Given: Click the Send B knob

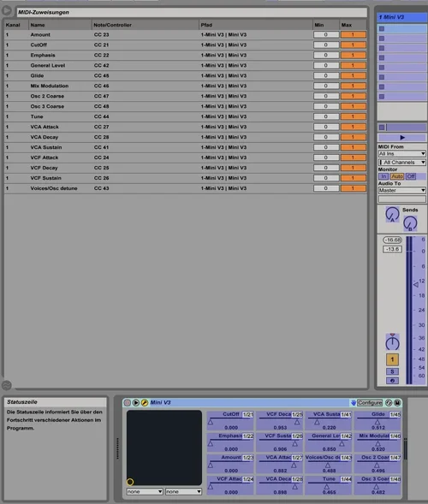Looking at the screenshot, I should (x=410, y=223).
